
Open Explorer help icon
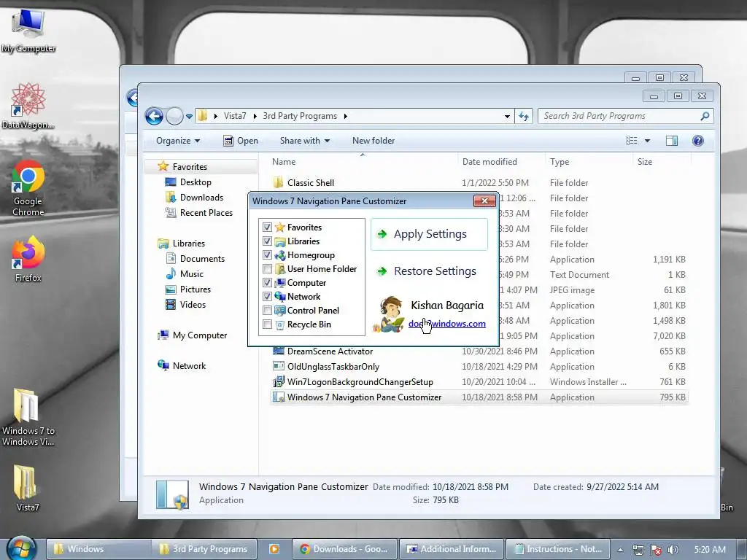pyautogui.click(x=698, y=141)
